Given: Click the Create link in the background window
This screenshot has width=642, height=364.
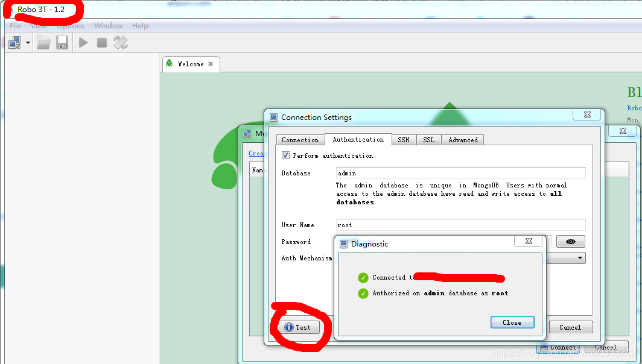Looking at the screenshot, I should click(x=256, y=153).
